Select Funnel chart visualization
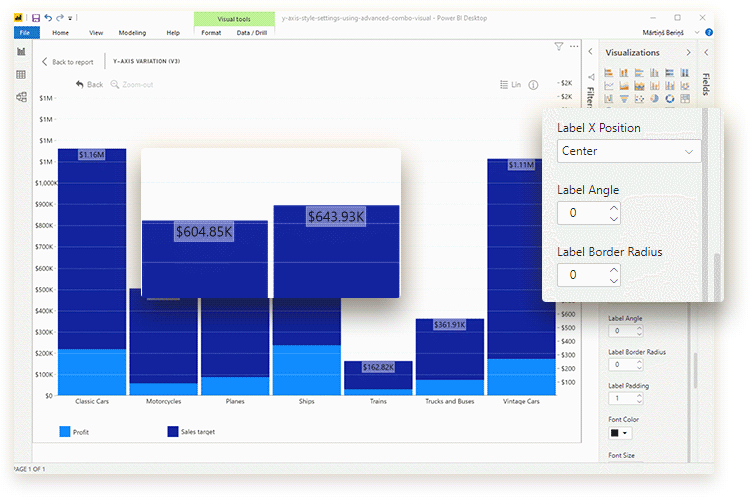Screen dimensions: 750x500 pos(624,99)
